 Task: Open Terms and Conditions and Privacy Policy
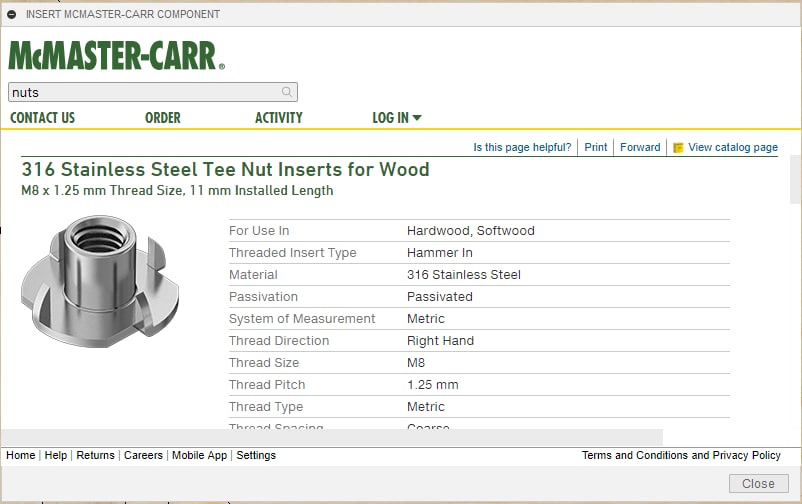(x=681, y=455)
